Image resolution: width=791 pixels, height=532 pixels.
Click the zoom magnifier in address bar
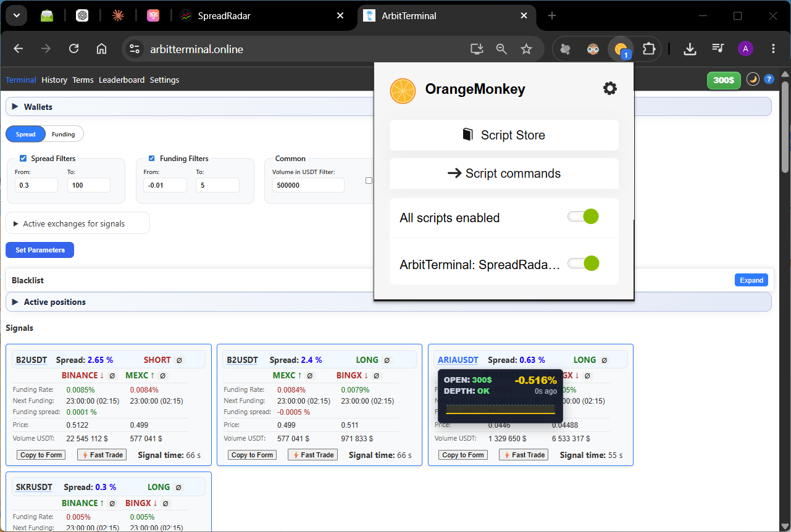coord(501,49)
